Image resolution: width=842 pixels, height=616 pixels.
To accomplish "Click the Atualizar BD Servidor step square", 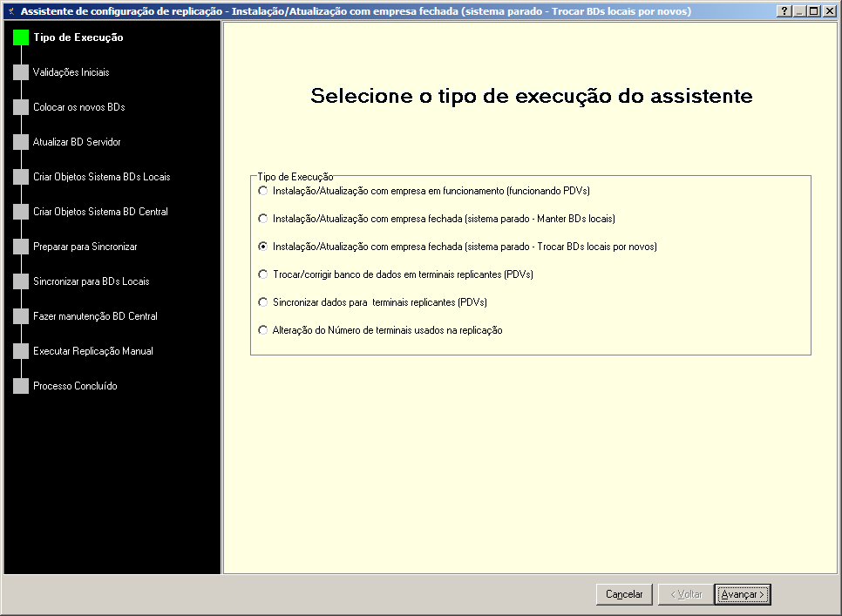I will [21, 142].
